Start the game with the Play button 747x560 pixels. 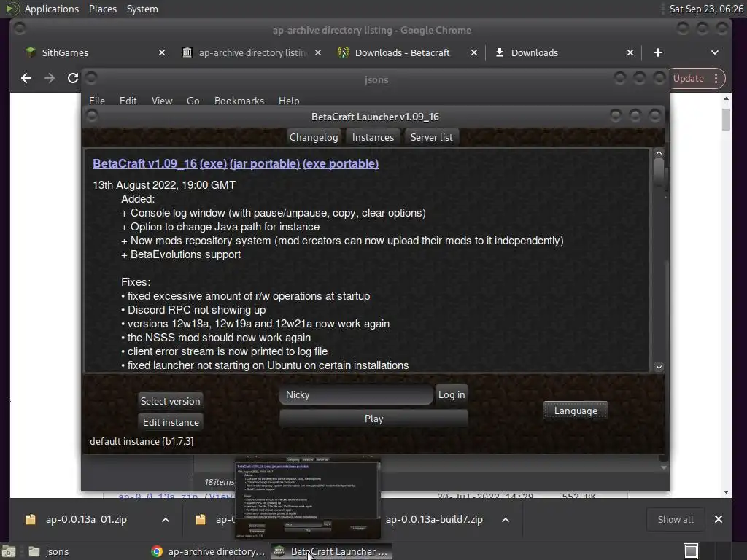(x=373, y=419)
